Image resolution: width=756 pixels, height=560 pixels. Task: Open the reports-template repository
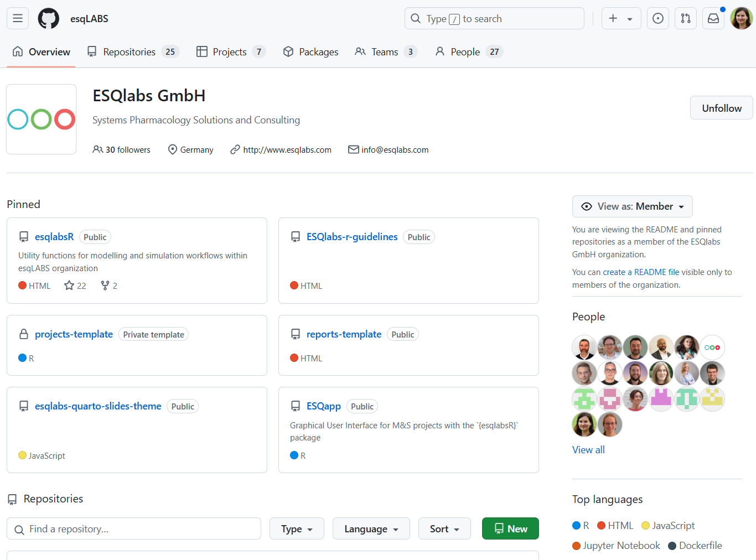pyautogui.click(x=344, y=334)
